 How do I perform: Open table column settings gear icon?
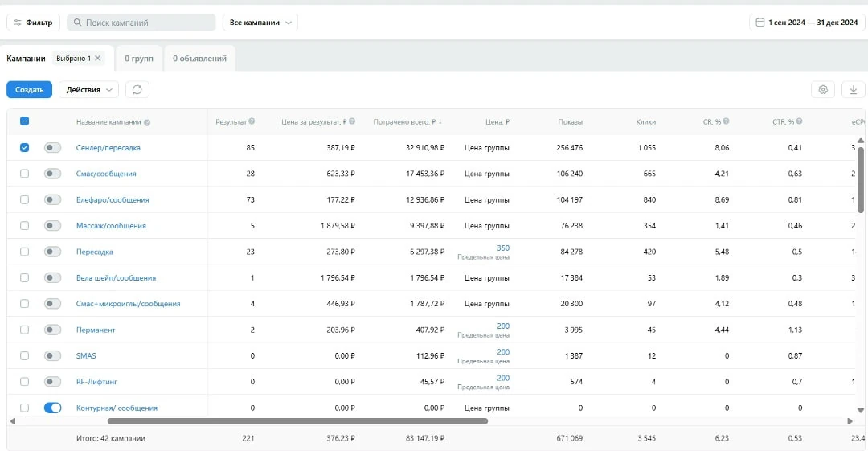pos(823,90)
